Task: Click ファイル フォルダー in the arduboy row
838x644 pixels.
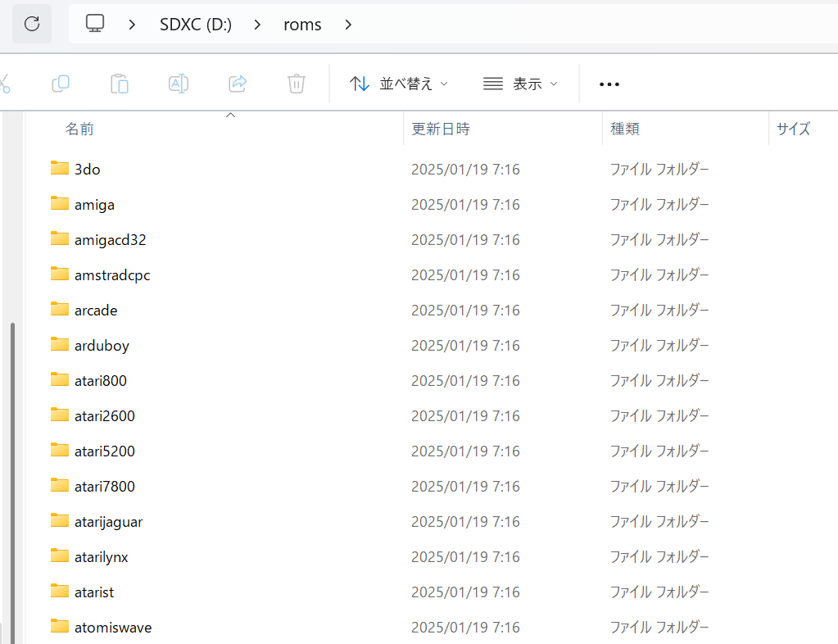Action: click(659, 346)
